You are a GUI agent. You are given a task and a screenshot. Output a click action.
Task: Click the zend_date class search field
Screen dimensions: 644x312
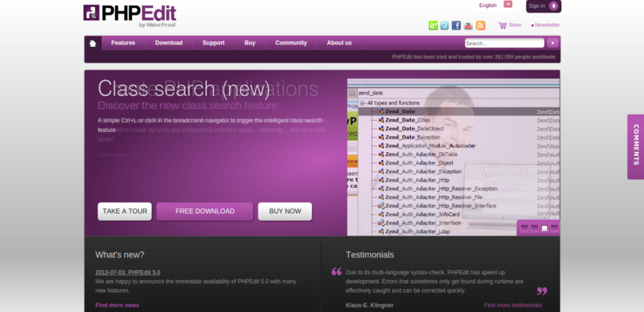458,93
